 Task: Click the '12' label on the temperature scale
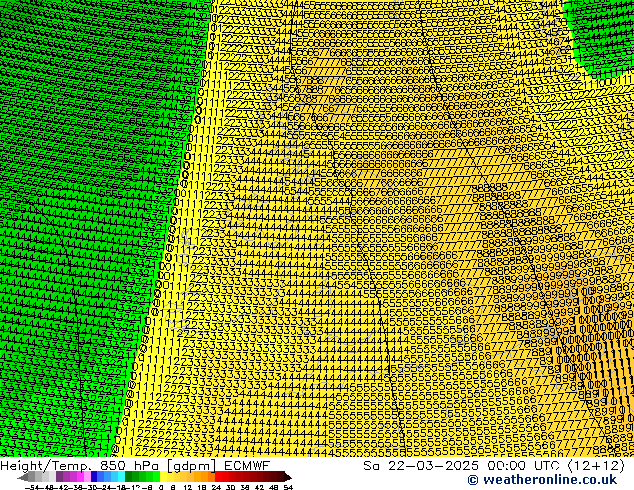click(x=188, y=487)
